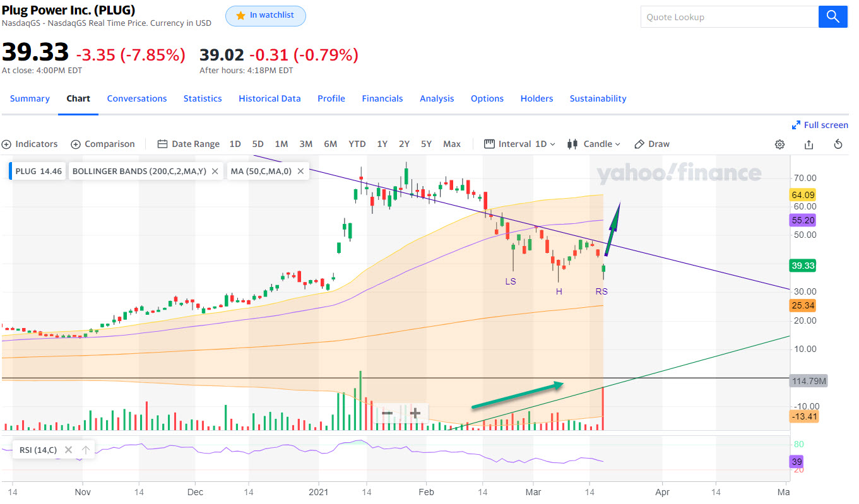Go to the Statistics tab

[x=203, y=98]
